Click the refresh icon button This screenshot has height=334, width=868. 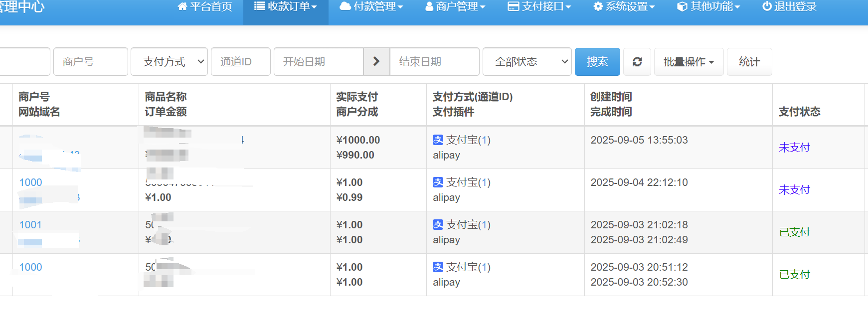pyautogui.click(x=637, y=62)
